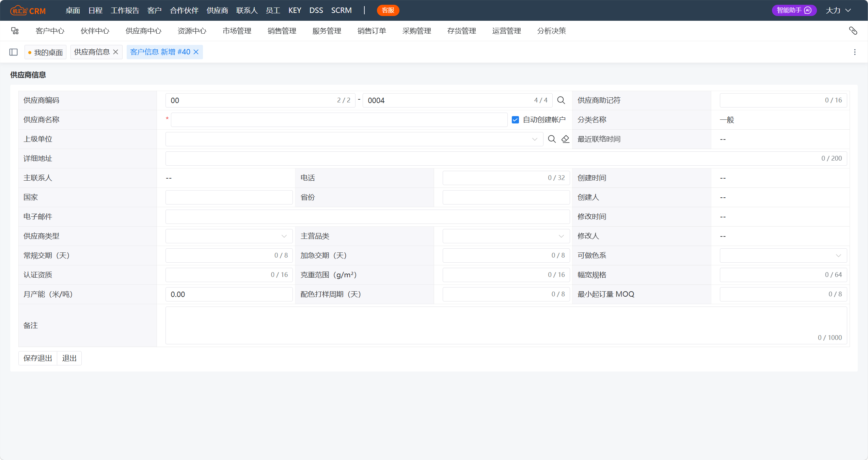Open the 可做色系 dropdown

click(784, 256)
